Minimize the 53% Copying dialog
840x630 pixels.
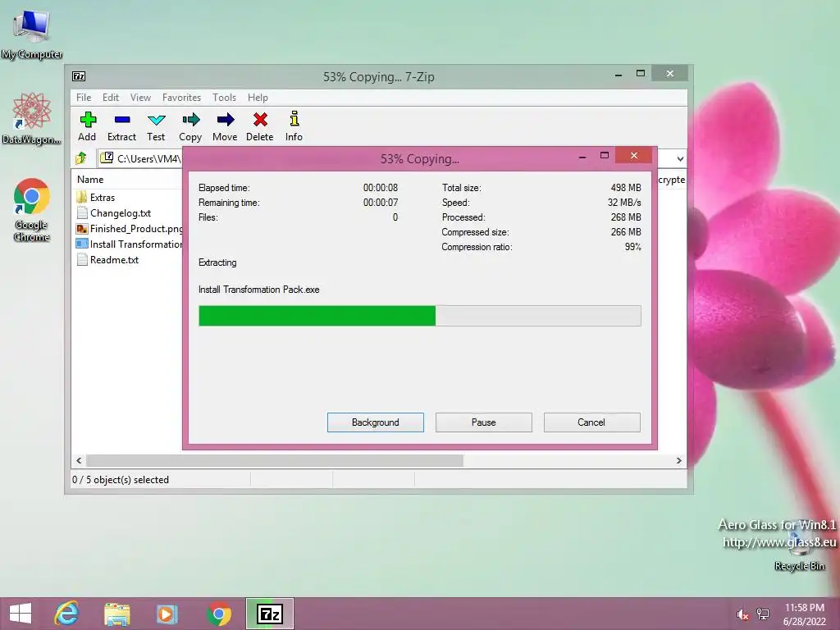click(582, 157)
